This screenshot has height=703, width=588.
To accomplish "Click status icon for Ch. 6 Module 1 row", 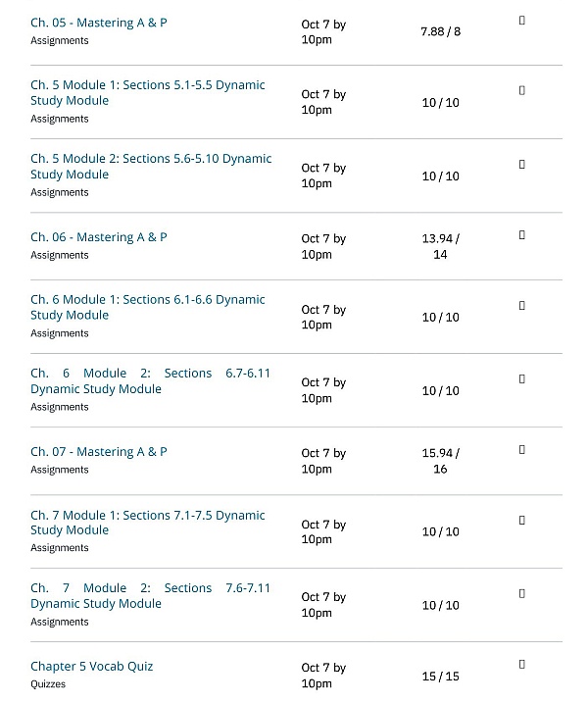I will point(522,305).
